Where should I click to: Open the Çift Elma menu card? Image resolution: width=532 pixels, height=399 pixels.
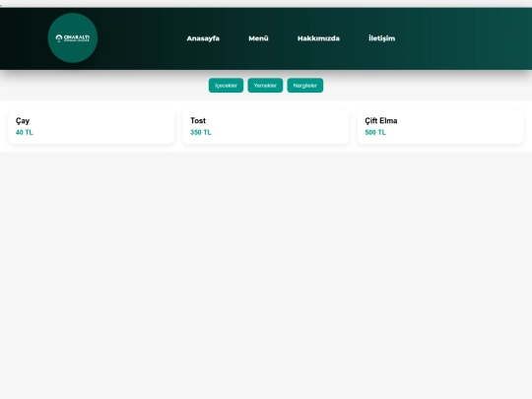coord(440,126)
